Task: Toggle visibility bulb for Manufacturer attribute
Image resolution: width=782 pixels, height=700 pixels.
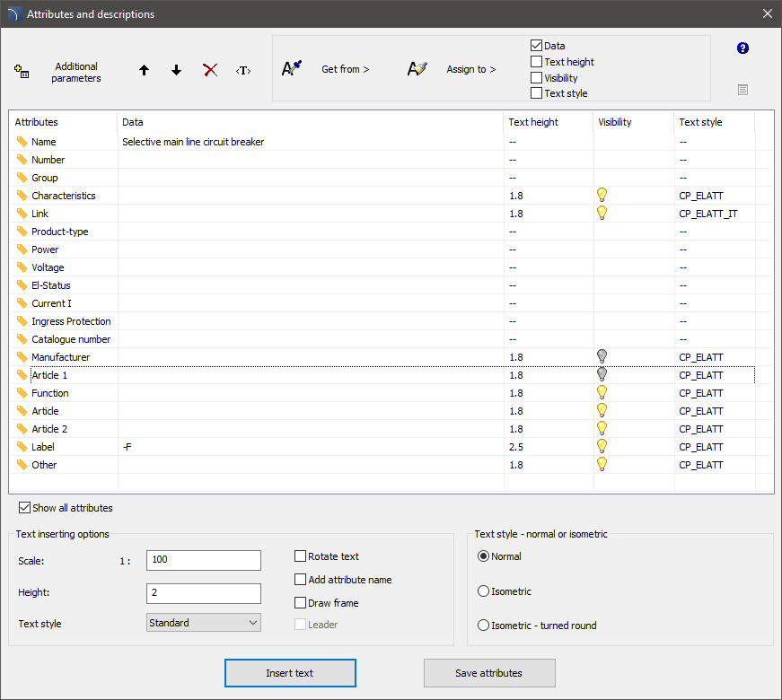Action: tap(602, 357)
